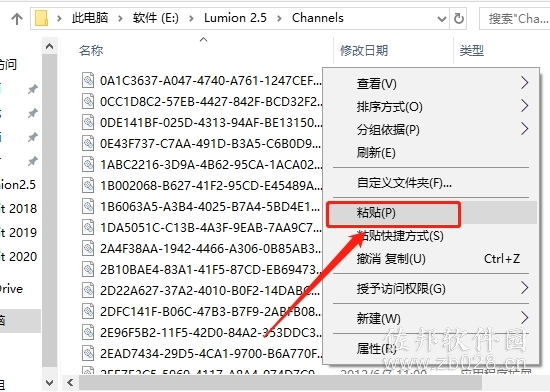Click the search Channels input box
The image size is (550, 392).
pos(515,19)
